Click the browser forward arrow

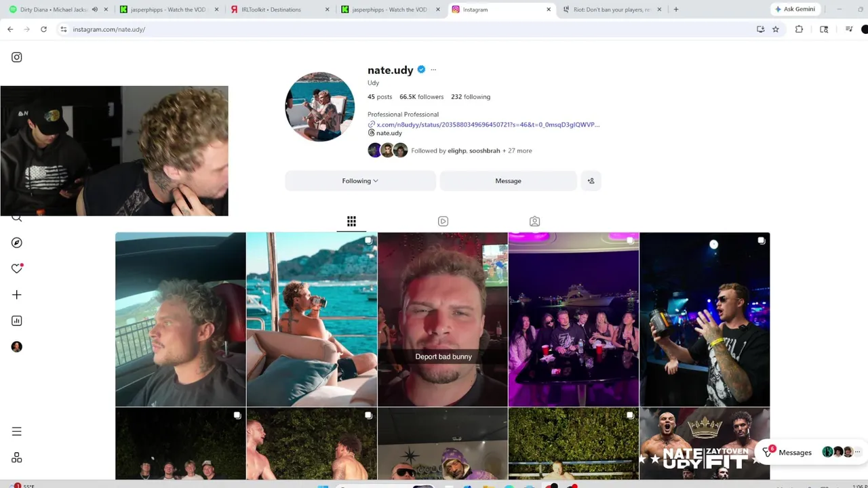tap(26, 29)
